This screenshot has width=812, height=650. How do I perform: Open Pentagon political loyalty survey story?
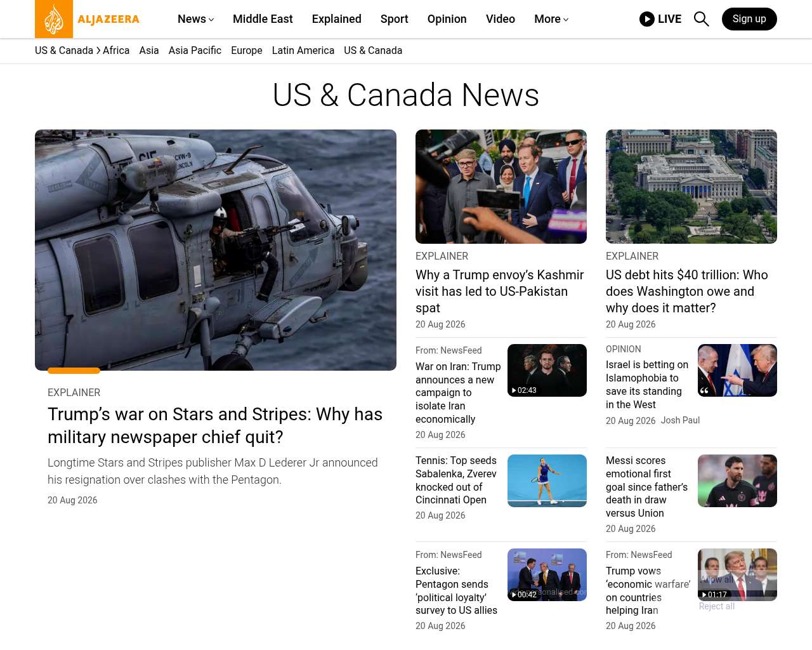457,591
